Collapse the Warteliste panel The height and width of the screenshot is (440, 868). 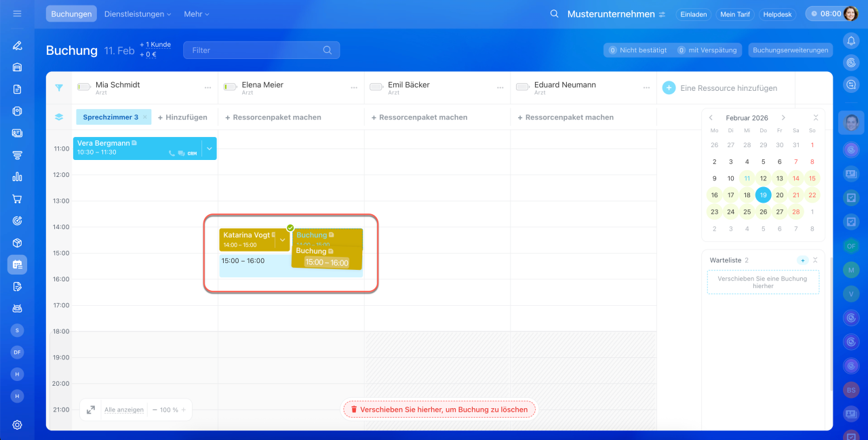pyautogui.click(x=816, y=260)
